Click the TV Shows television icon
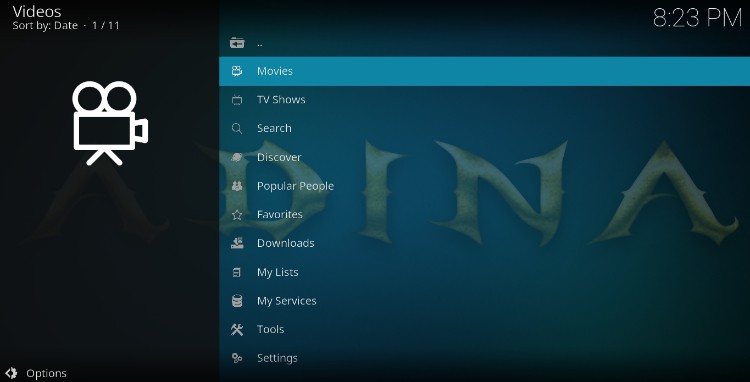The width and height of the screenshot is (750, 382). 237,100
